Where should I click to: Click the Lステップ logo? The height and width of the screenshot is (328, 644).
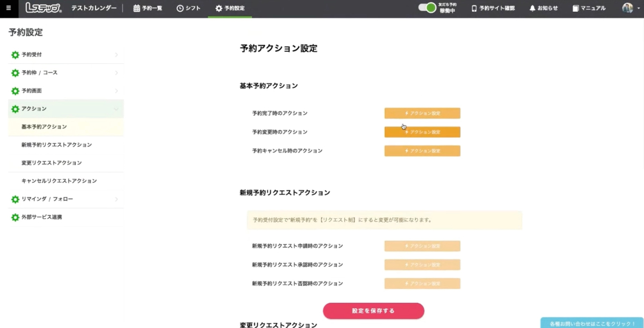(44, 8)
